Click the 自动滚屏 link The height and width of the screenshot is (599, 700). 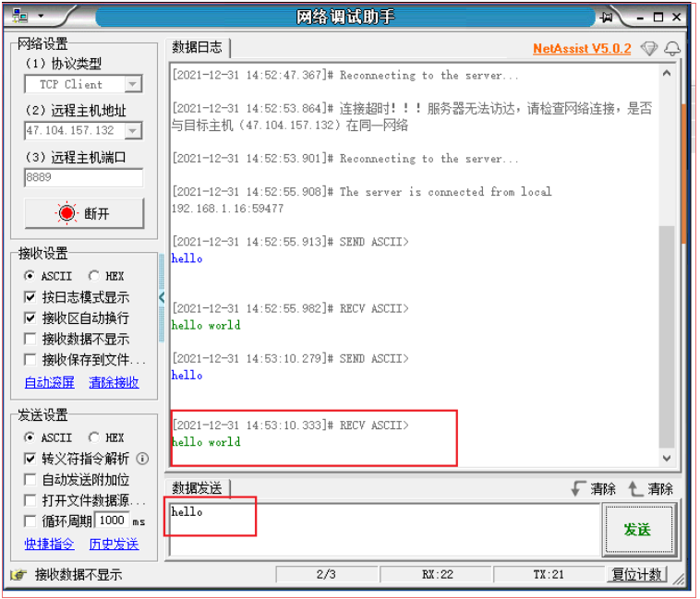(x=50, y=382)
